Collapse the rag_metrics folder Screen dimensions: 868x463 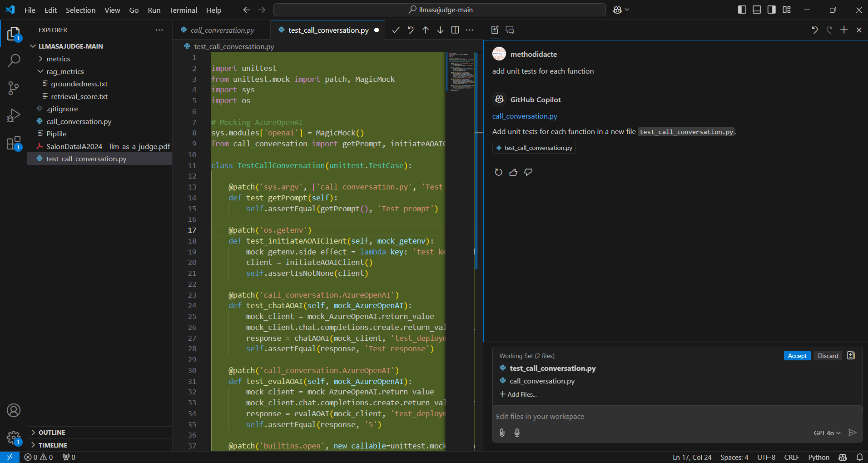41,71
